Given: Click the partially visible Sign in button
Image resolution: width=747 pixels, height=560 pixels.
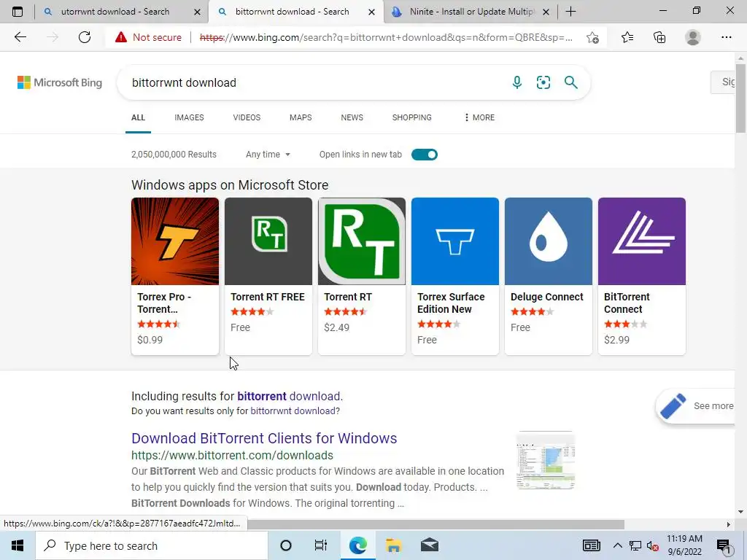Looking at the screenshot, I should click(724, 82).
